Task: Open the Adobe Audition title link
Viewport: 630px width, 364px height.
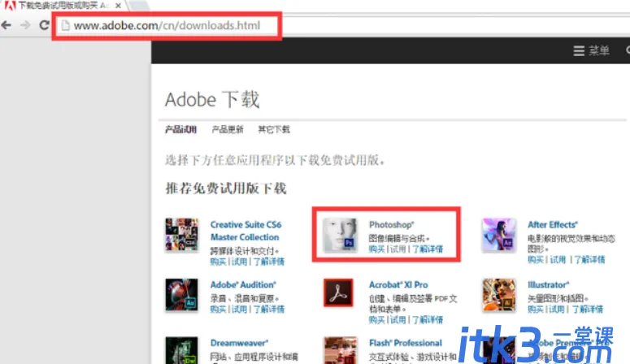Action: pos(243,284)
